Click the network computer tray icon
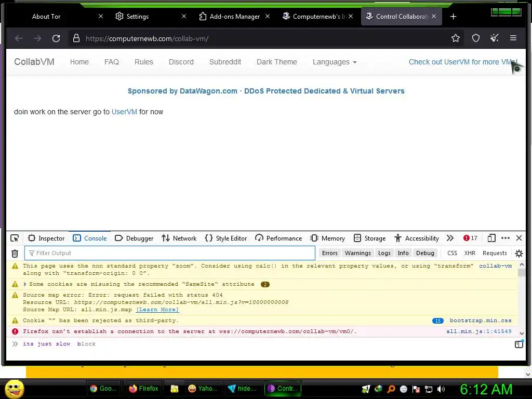This screenshot has height=399, width=532. (x=429, y=389)
